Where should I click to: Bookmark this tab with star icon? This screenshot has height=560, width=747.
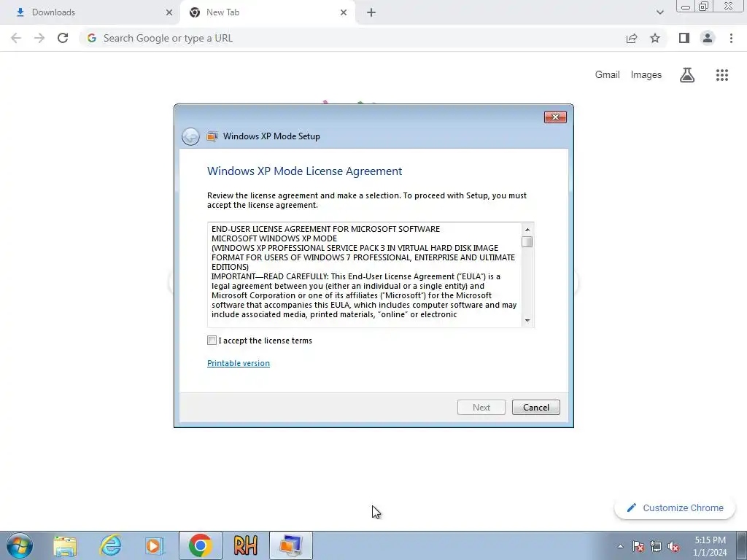click(655, 38)
